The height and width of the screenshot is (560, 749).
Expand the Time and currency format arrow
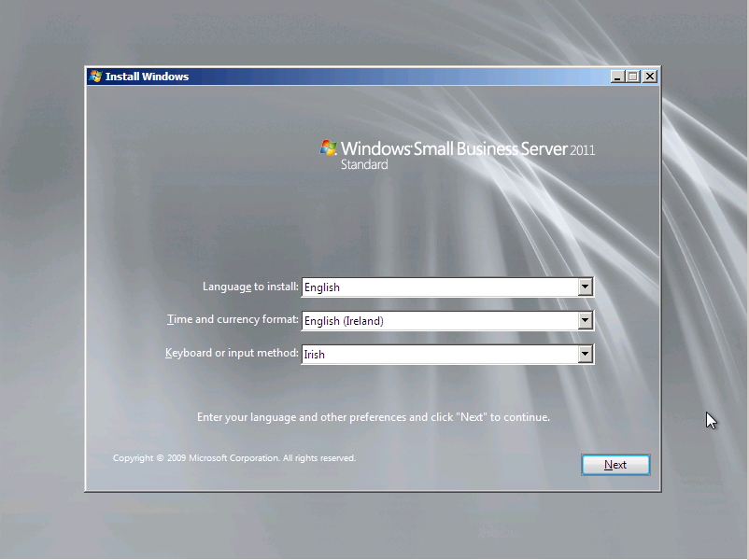[586, 320]
